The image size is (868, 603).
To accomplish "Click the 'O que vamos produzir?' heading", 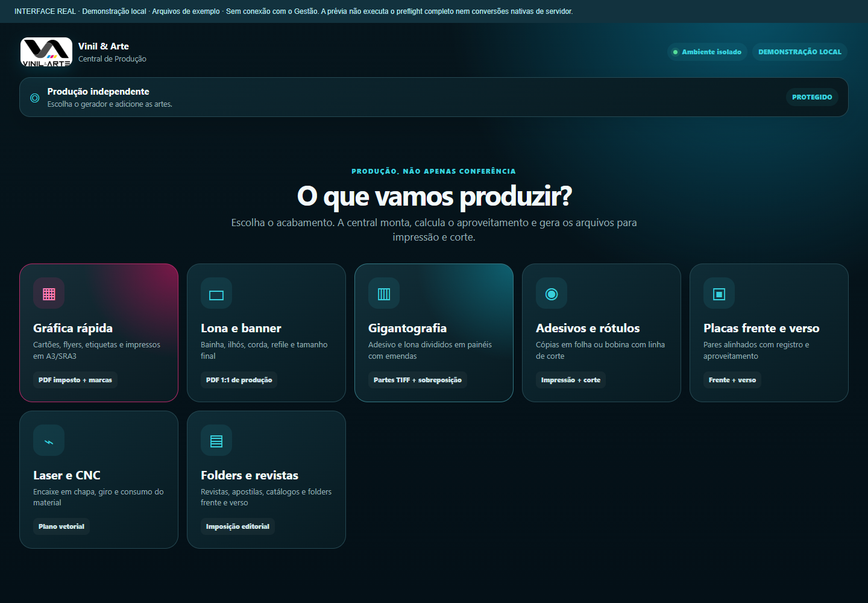I will pyautogui.click(x=434, y=196).
